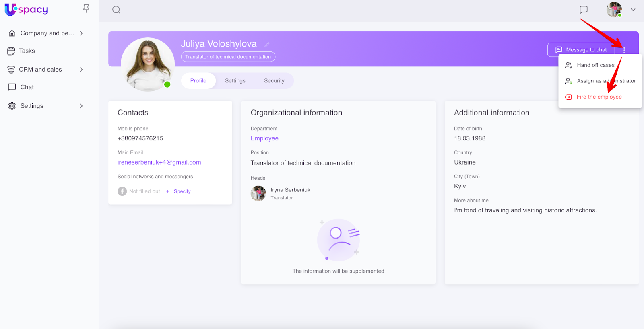Choose Hand off cases from menu

pyautogui.click(x=595, y=65)
